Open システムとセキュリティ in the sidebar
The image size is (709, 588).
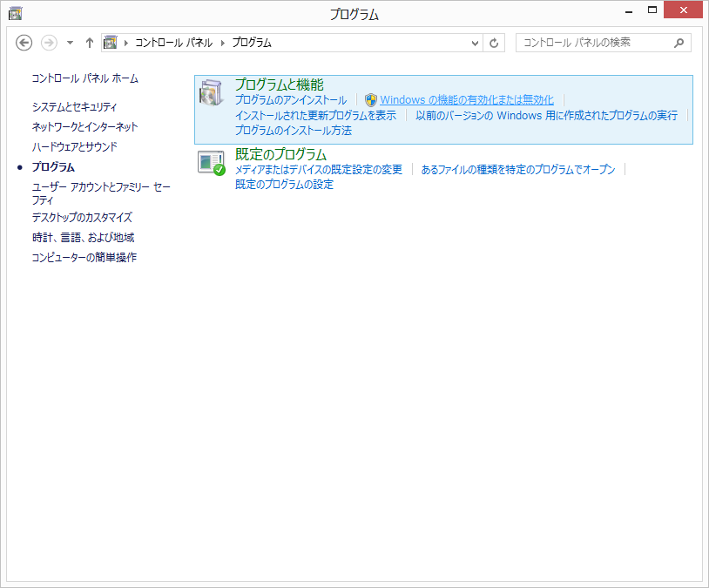tap(74, 107)
